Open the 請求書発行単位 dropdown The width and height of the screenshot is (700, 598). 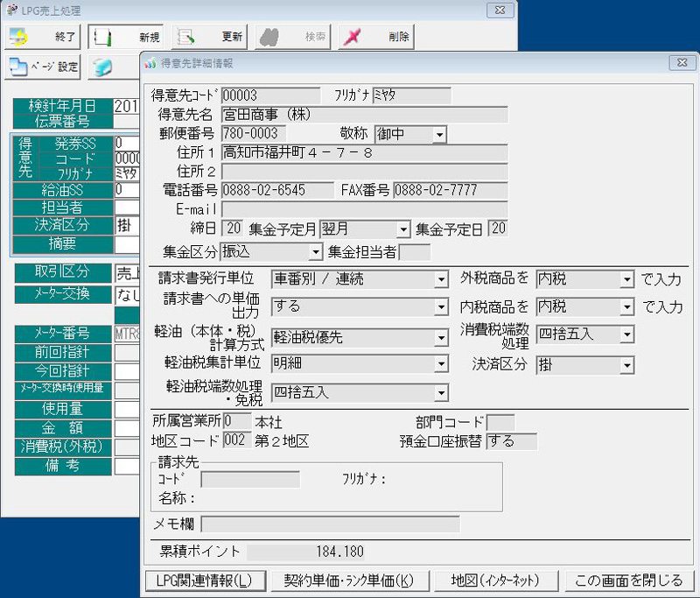coord(440,279)
